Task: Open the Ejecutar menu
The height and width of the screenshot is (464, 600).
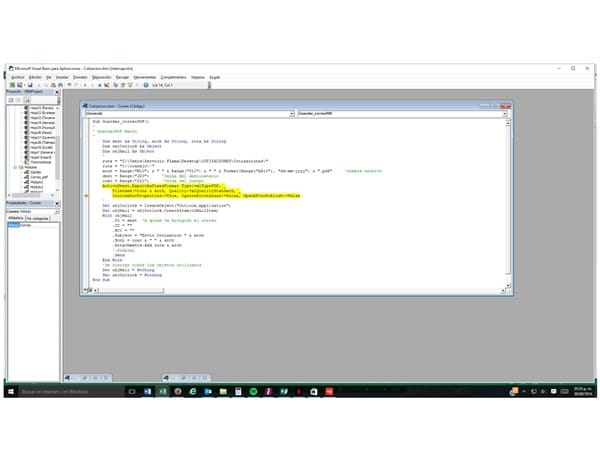Action: 122,77
